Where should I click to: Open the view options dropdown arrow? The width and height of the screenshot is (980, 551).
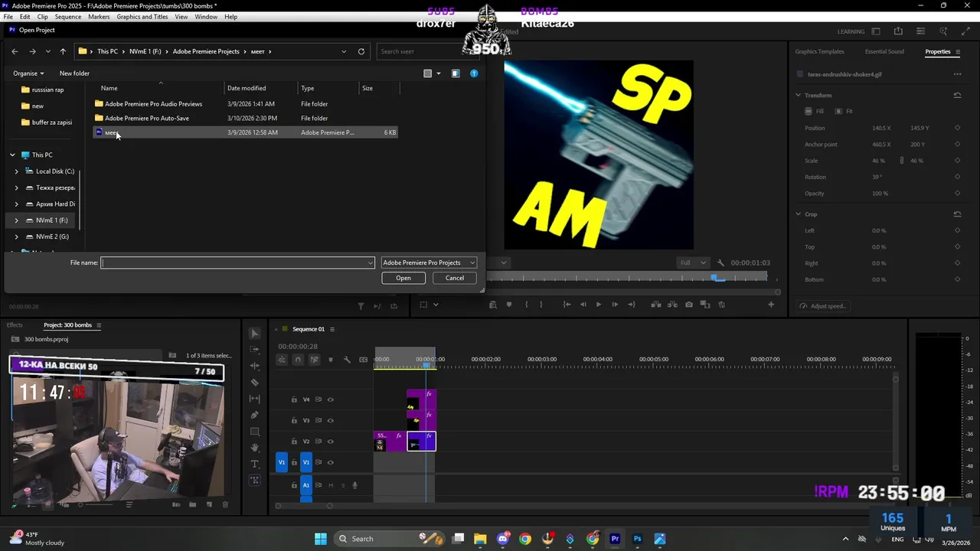[439, 73]
